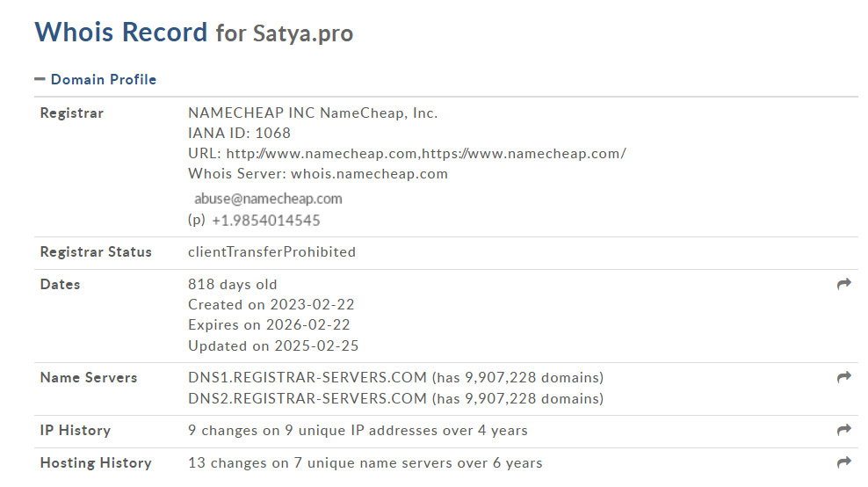Click the whois.namecheap.com server text
The image size is (868, 487).
click(x=369, y=174)
